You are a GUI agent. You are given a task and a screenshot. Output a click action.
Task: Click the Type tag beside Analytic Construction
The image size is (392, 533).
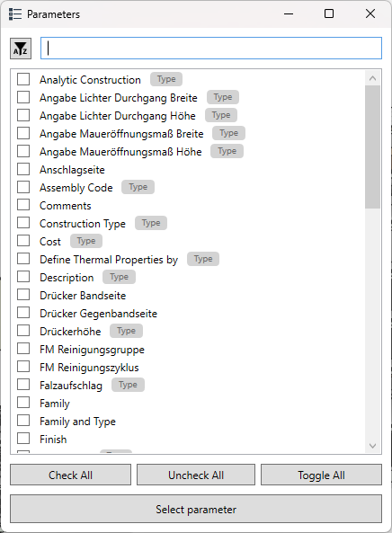point(166,79)
